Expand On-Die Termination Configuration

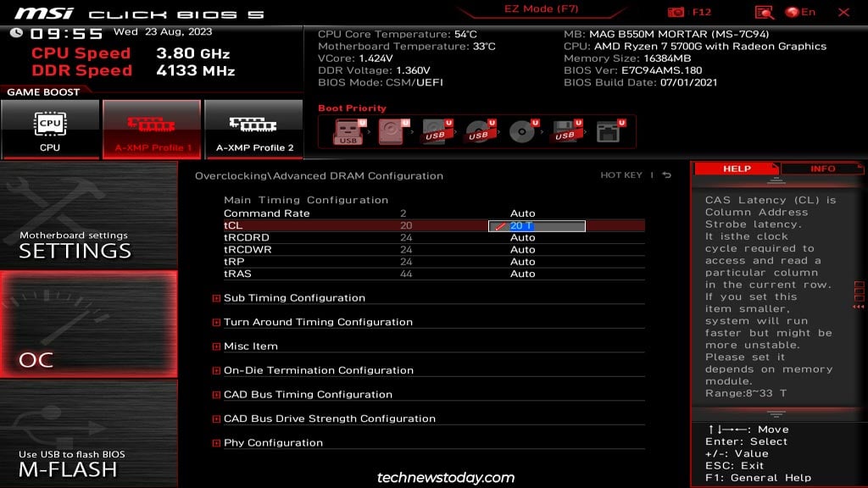[216, 371]
